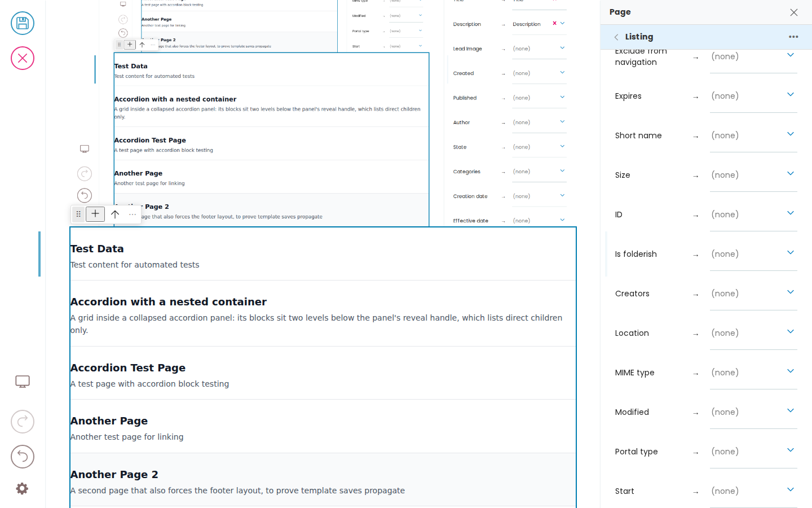812x508 pixels.
Task: Click the desktop viewport icon in the left toolbar
Action: click(23, 382)
